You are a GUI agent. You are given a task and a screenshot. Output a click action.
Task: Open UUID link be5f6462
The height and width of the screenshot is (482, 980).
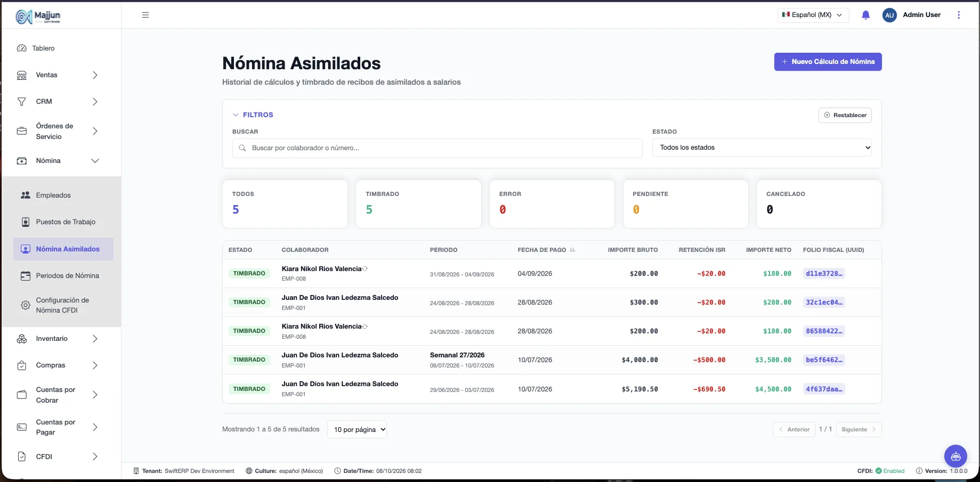click(824, 360)
